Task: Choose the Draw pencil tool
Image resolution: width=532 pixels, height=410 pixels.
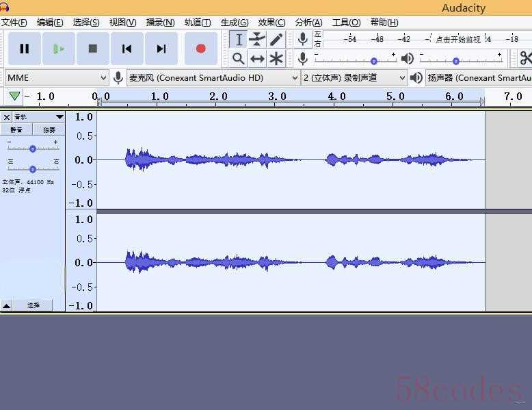Action: point(276,39)
